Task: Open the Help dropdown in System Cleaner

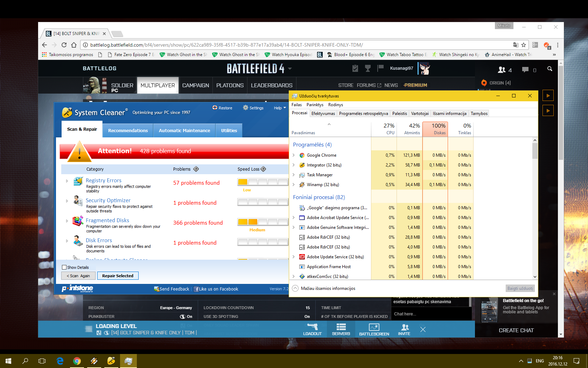Action: click(280, 108)
